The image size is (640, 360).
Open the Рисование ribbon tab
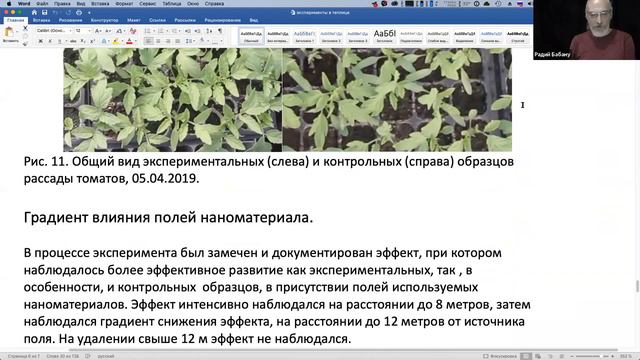tap(70, 20)
